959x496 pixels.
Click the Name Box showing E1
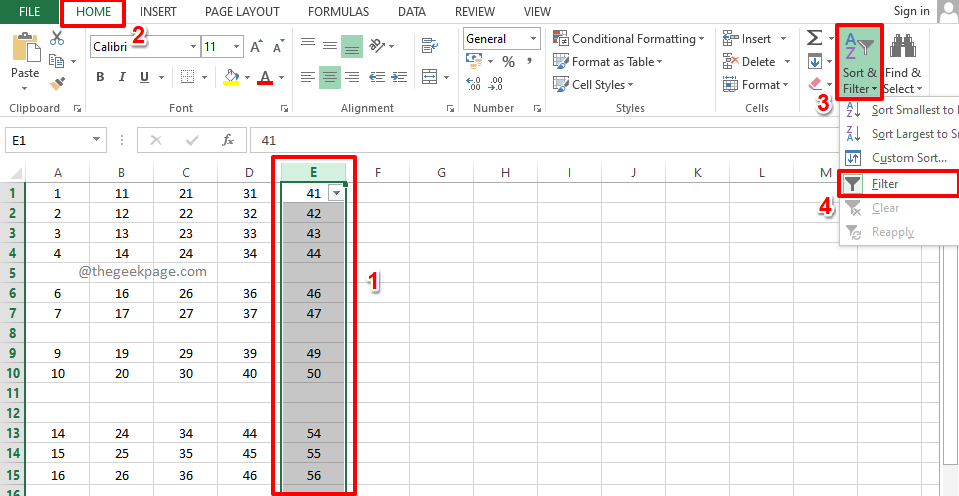pyautogui.click(x=48, y=141)
